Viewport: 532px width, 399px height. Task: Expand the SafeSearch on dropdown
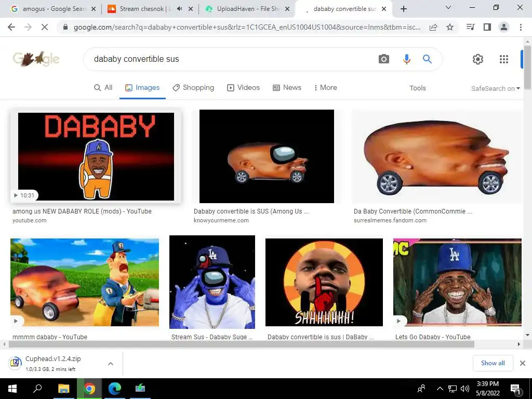[x=495, y=88]
